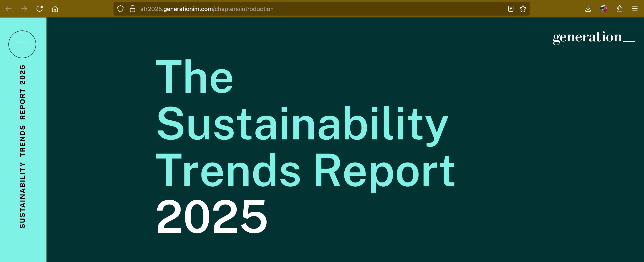Open tracking protection shield panel

(120, 9)
